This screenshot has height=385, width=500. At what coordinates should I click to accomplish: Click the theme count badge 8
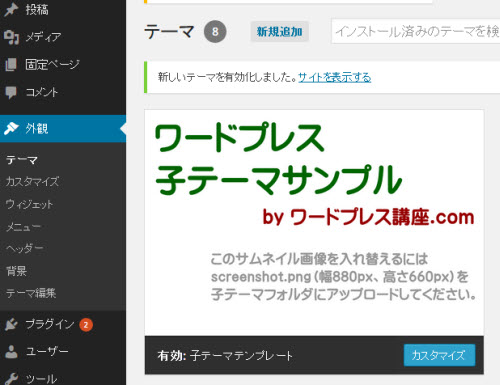coord(215,32)
